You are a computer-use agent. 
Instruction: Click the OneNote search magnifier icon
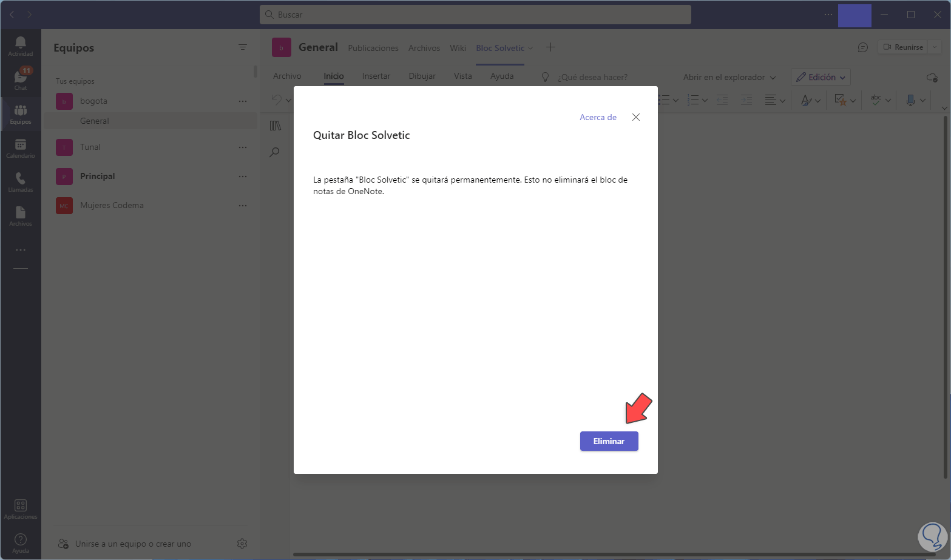(x=275, y=152)
